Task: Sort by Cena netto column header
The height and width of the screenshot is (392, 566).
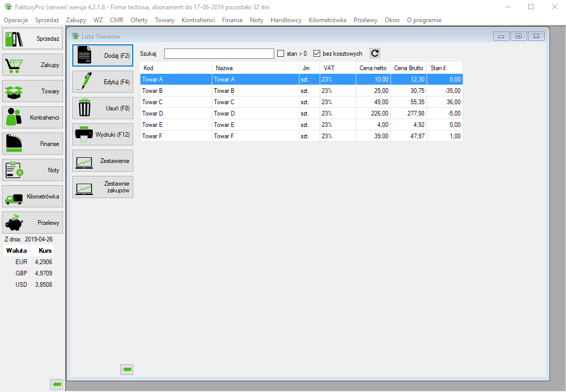Action: [372, 68]
